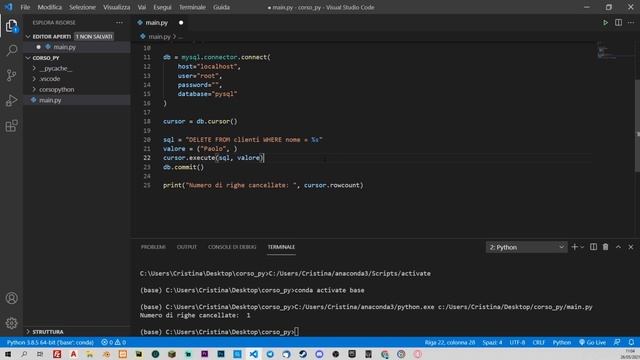Open the Esegui menu
The width and height of the screenshot is (640, 360).
click(x=162, y=7)
